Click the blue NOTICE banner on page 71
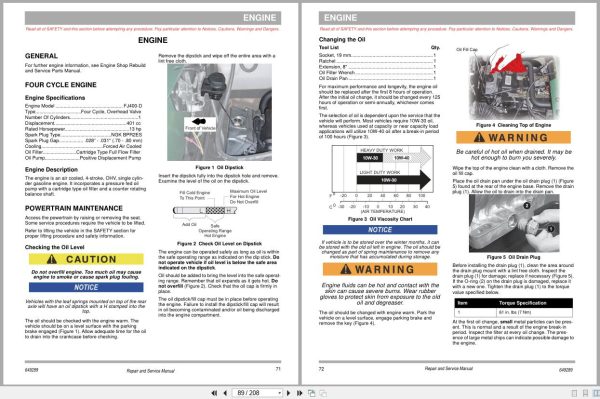The image size is (600, 399). point(86,287)
